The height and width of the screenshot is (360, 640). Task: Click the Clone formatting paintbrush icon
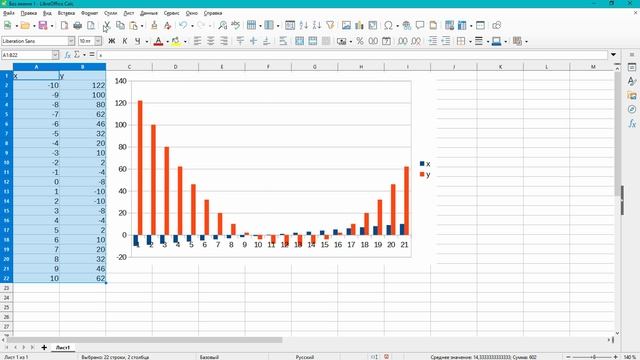click(154, 25)
